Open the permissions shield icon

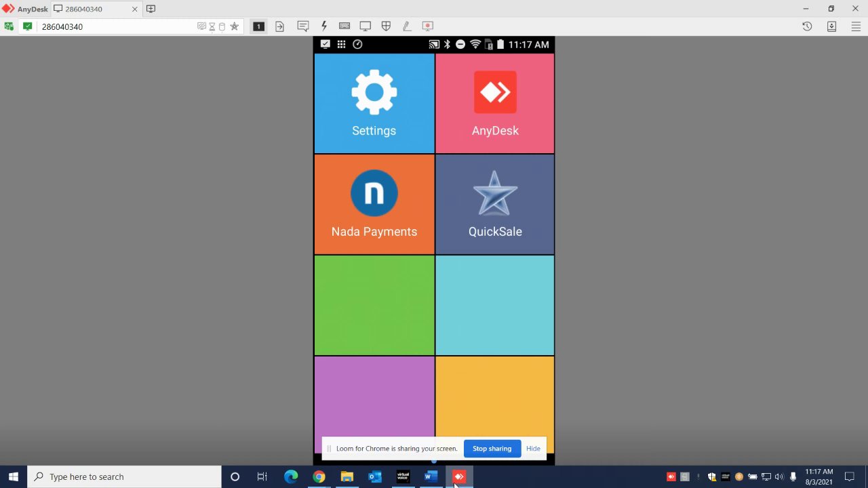point(386,26)
